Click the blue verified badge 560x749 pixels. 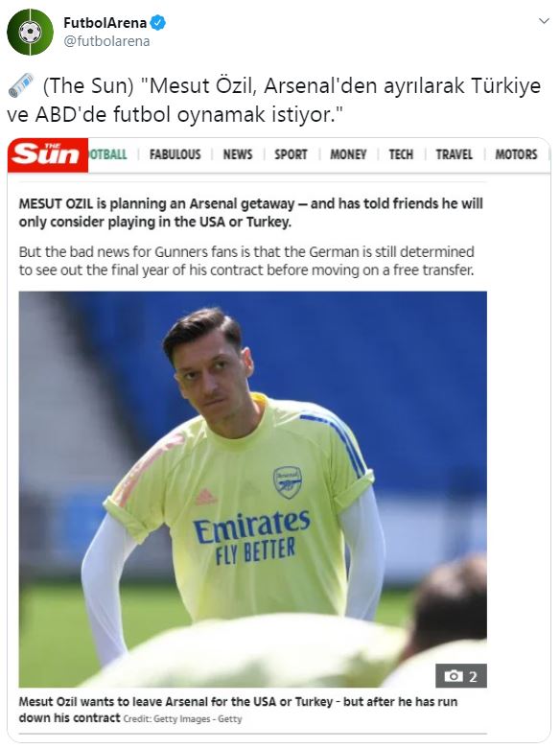(x=158, y=22)
